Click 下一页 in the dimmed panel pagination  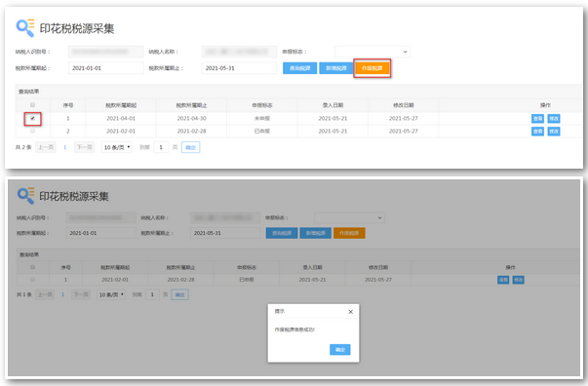tap(81, 295)
